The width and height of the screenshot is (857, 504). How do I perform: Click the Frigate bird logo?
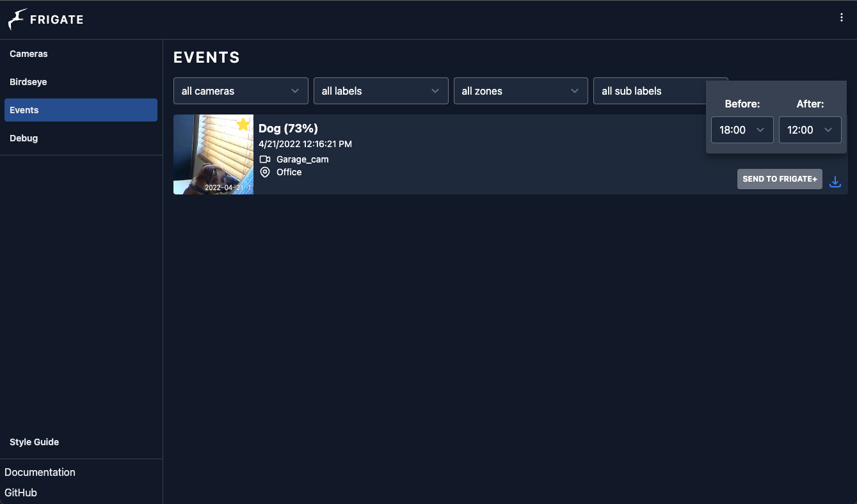[x=17, y=20]
